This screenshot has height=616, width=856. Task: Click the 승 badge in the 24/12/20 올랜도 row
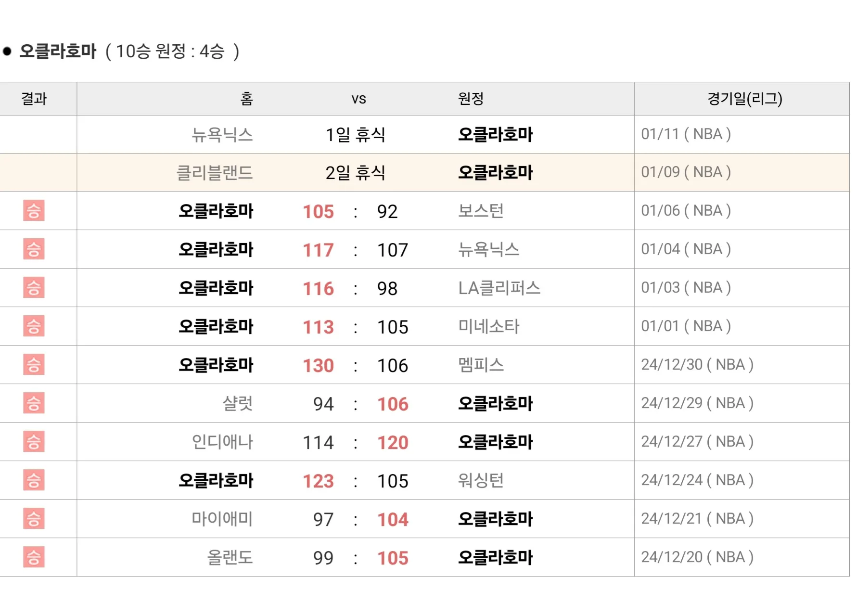point(34,557)
